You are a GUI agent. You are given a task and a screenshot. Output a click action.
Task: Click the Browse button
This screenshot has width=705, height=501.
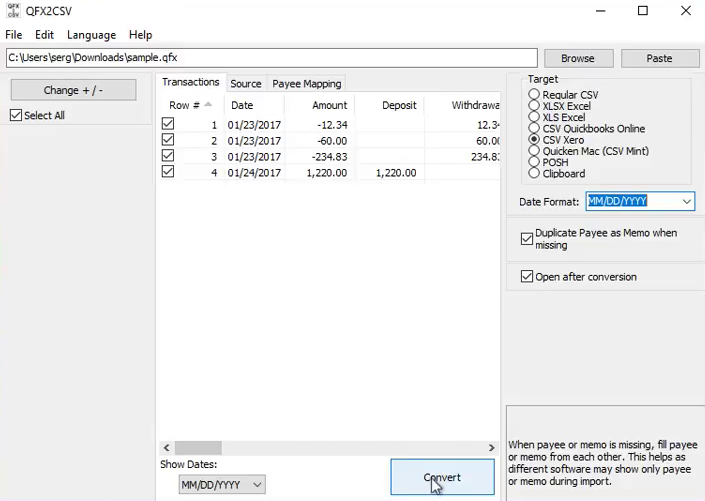(578, 58)
